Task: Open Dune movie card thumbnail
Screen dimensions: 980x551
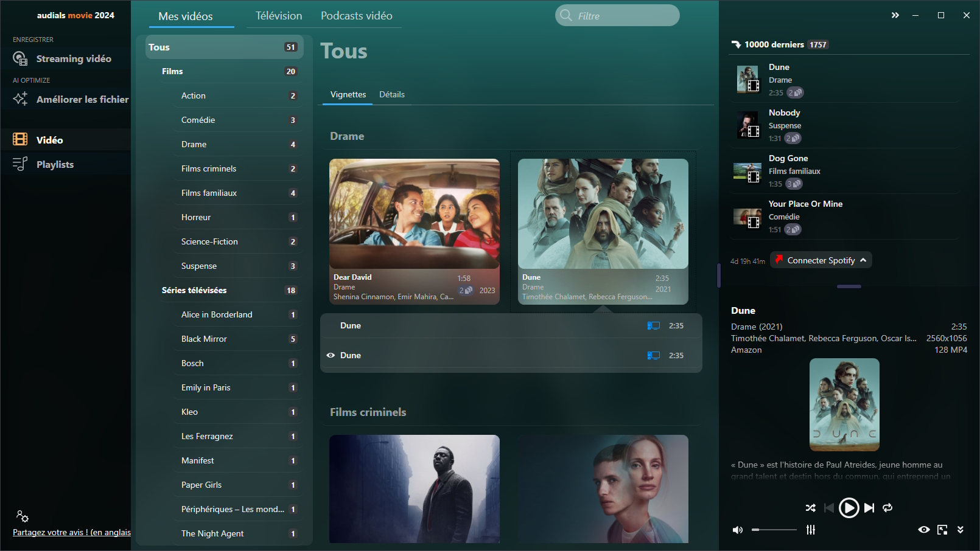Action: [x=603, y=213]
